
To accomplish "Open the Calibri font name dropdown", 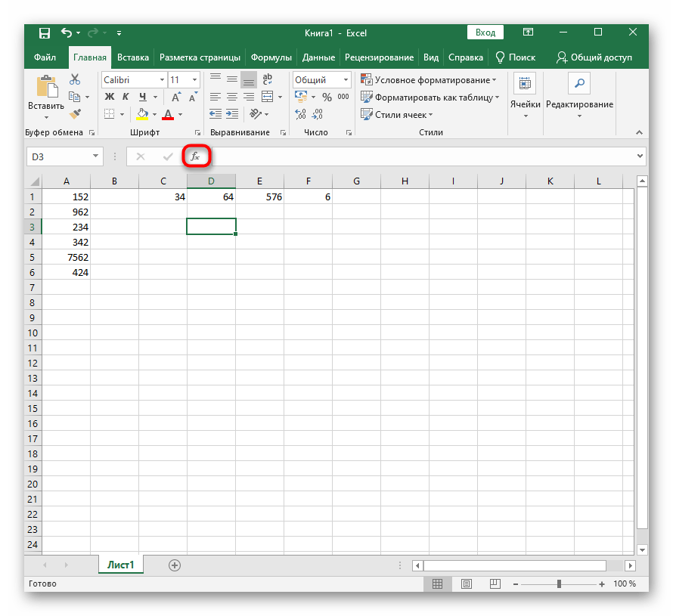I will click(162, 80).
